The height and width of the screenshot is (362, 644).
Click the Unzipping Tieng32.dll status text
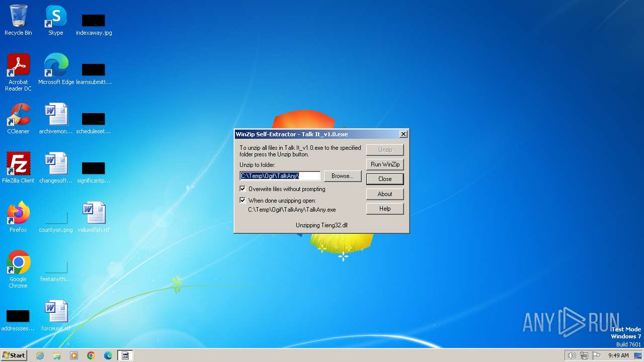click(x=321, y=225)
